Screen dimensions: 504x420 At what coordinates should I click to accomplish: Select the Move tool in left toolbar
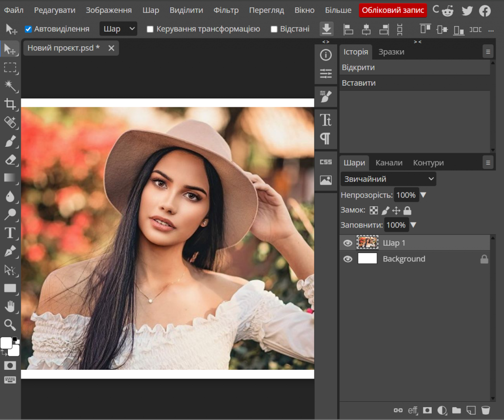point(10,49)
